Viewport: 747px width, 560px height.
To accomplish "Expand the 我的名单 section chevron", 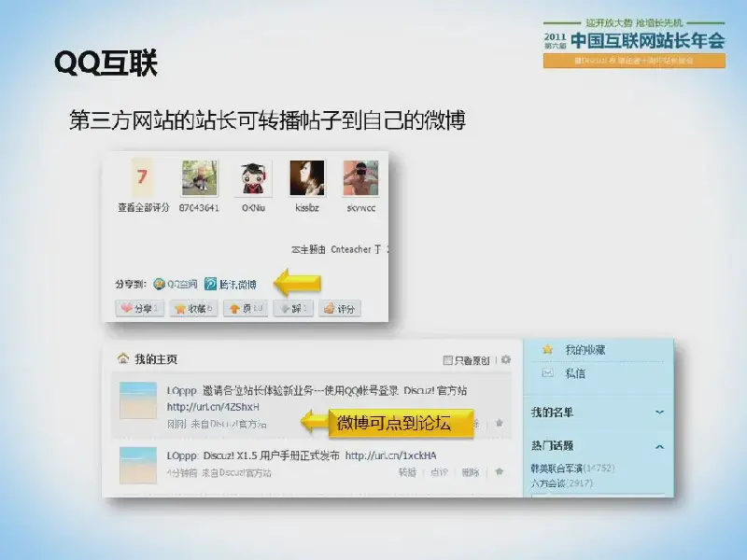I will [x=660, y=412].
